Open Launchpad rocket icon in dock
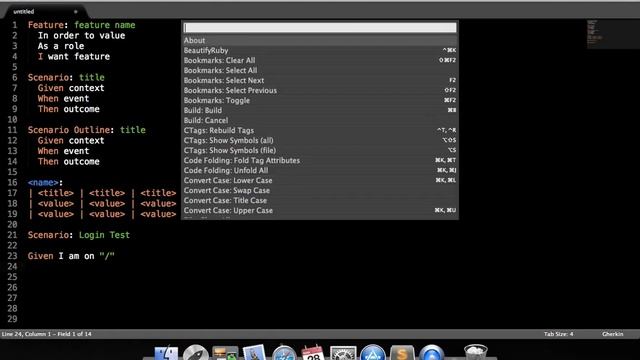 coord(196,353)
